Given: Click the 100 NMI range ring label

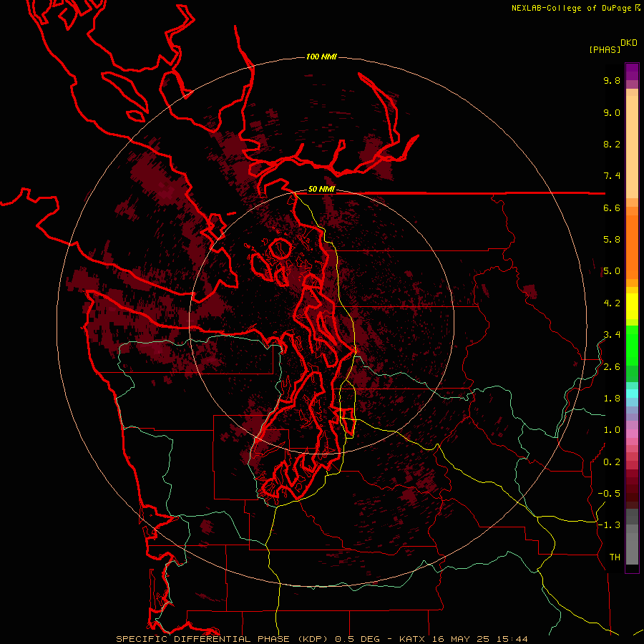Looking at the screenshot, I should [321, 57].
